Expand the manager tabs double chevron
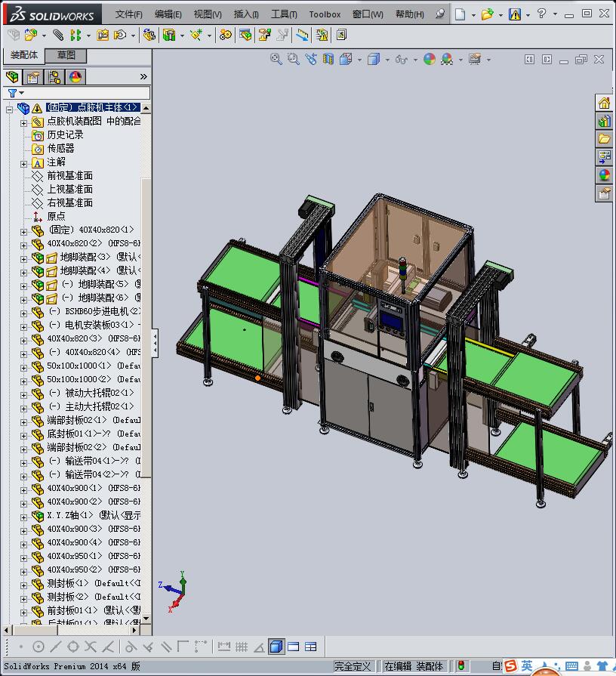Viewport: 616px width, 676px height. (143, 77)
